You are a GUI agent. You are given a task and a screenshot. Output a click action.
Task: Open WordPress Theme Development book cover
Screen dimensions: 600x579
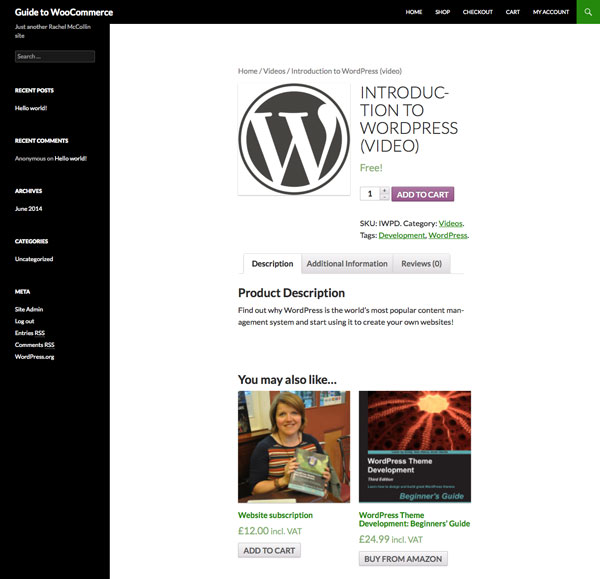[x=415, y=447]
